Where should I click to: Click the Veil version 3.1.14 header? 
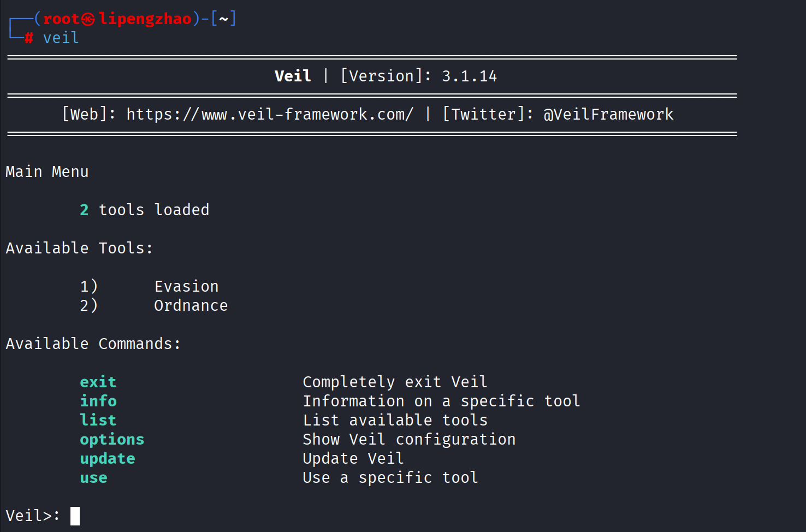pyautogui.click(x=386, y=76)
